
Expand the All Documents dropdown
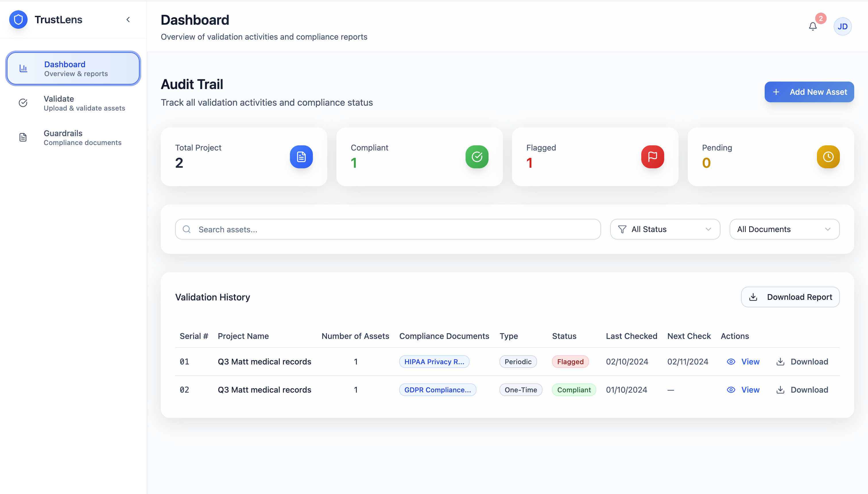coord(784,229)
